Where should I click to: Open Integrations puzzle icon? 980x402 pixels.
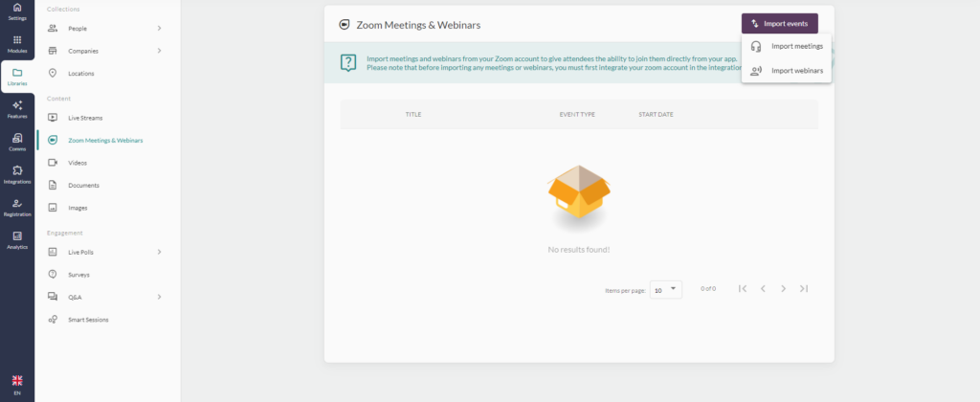click(x=17, y=174)
